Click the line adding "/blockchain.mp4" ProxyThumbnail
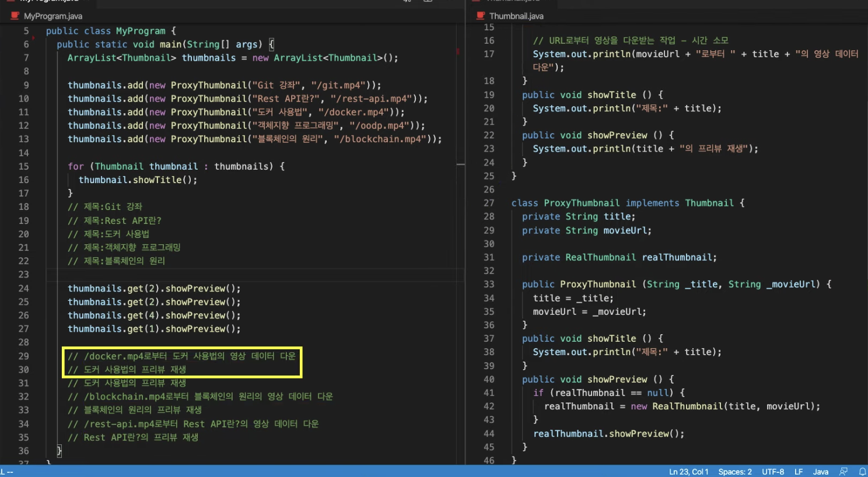The height and width of the screenshot is (477, 868). [x=255, y=139]
